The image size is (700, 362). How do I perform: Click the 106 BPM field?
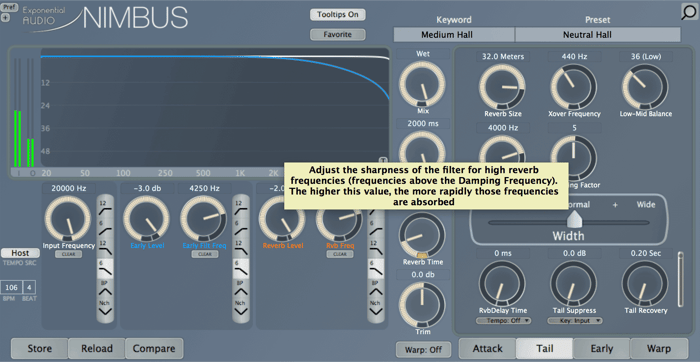tap(12, 287)
